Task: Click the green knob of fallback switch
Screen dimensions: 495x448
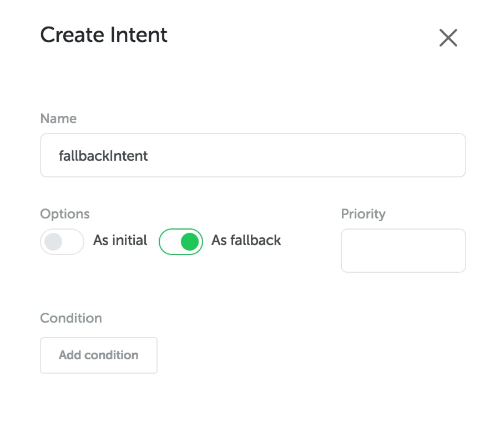Action: click(x=190, y=242)
